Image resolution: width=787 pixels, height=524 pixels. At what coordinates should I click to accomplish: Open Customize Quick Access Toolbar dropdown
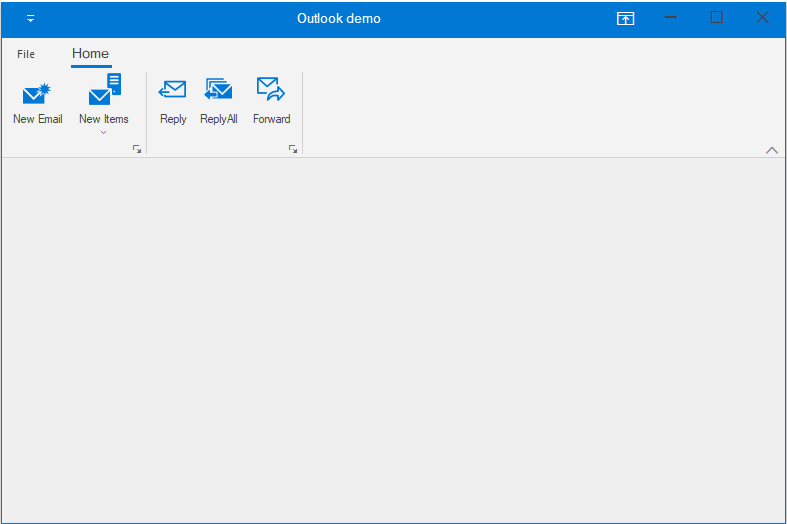(30, 19)
